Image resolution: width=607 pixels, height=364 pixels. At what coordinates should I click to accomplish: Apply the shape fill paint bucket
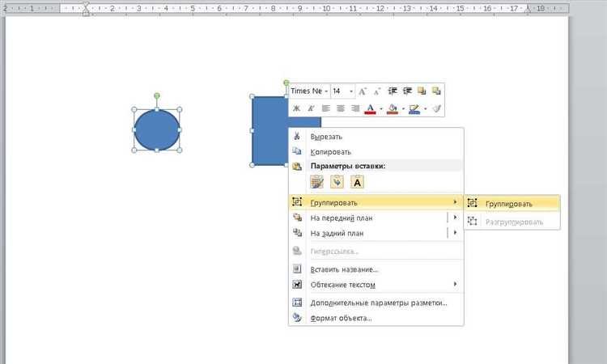point(393,108)
